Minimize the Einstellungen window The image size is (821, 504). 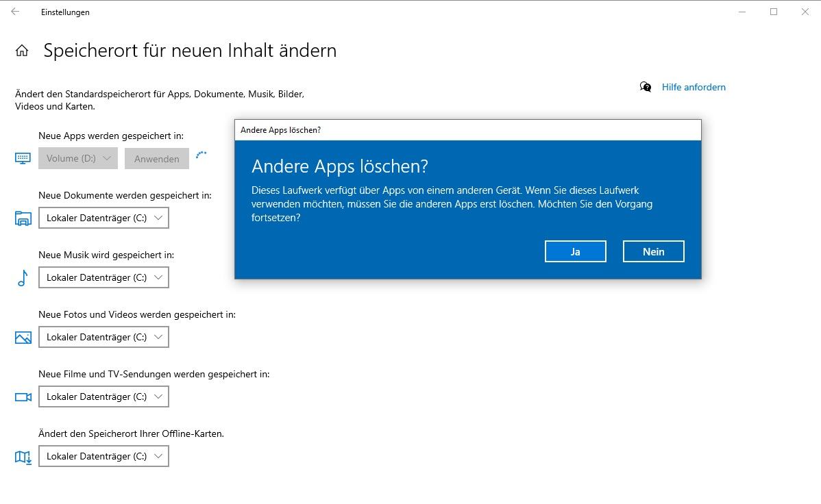click(x=742, y=12)
